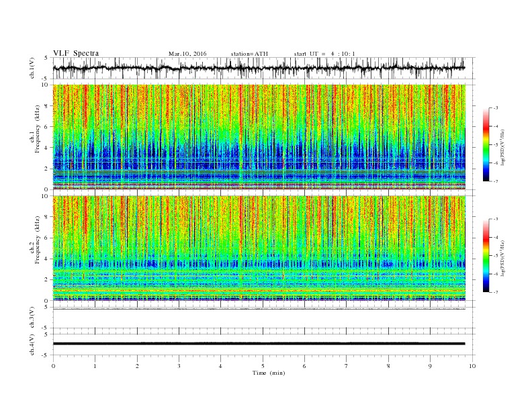Click the log(PSD) label beside ch.1 colorbar
This screenshot has width=532, height=411.
(x=503, y=147)
